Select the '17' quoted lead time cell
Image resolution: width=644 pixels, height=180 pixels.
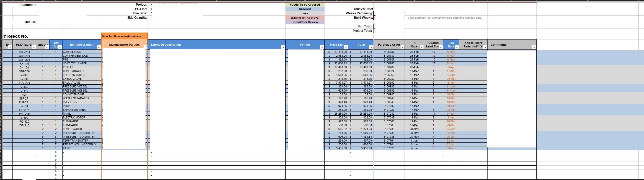[x=434, y=63]
